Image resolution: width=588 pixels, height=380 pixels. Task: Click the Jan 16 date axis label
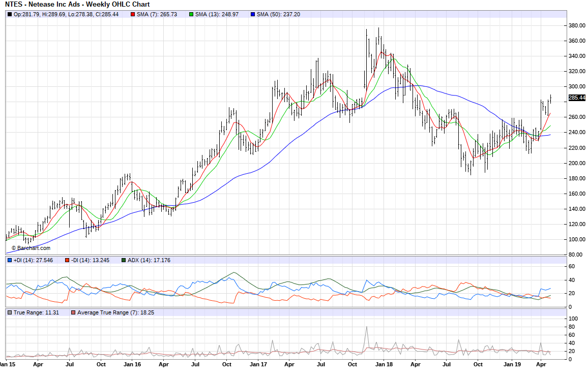pyautogui.click(x=132, y=364)
